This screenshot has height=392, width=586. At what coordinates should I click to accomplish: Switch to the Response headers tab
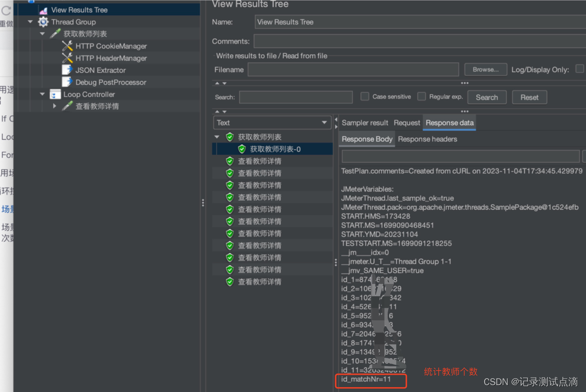427,139
